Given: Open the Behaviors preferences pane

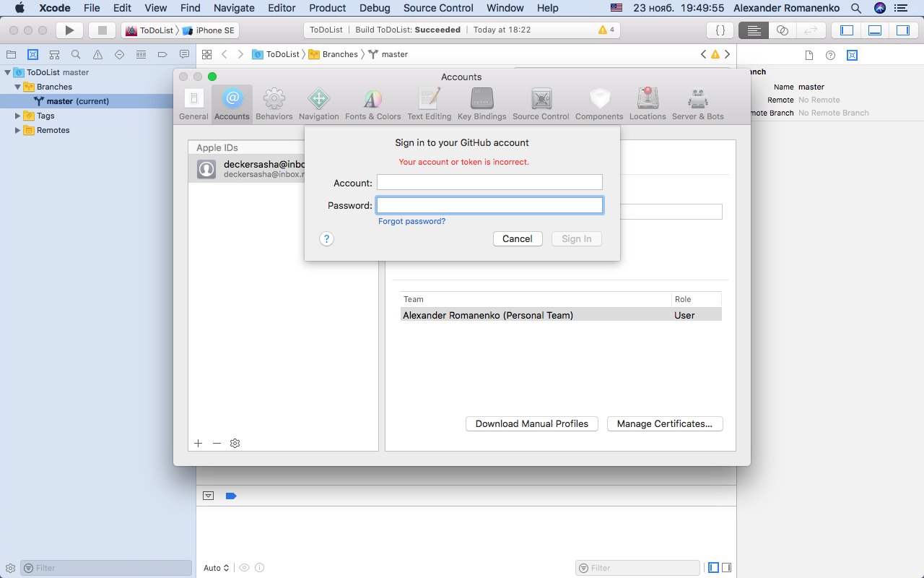Looking at the screenshot, I should 274,104.
